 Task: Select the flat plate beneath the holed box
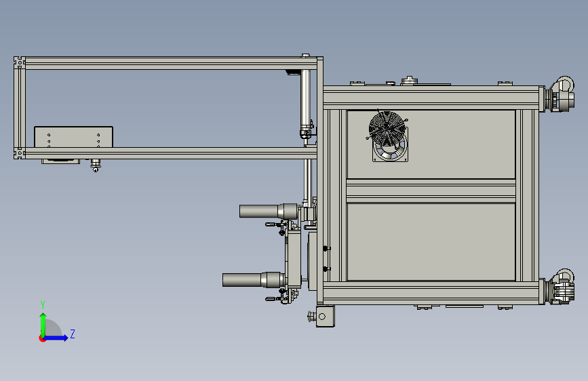(x=60, y=161)
